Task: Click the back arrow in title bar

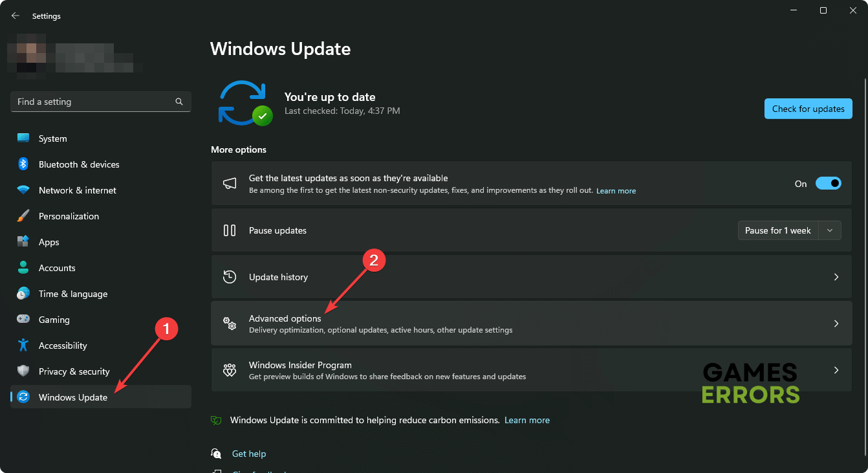Action: (16, 16)
